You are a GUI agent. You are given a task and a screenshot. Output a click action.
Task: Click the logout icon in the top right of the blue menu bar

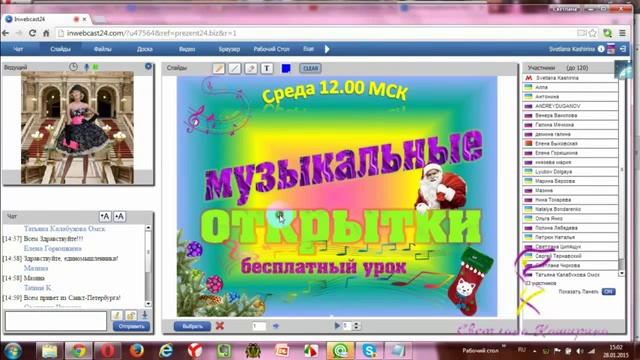click(623, 49)
